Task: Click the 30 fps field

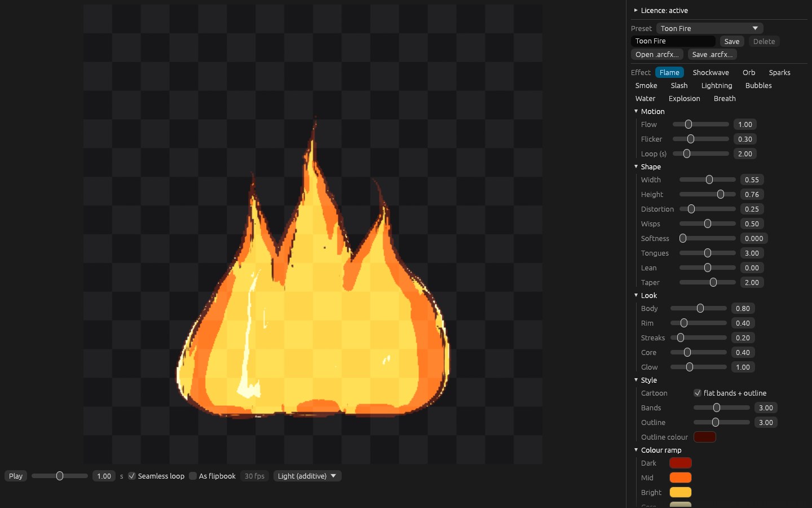Action: pyautogui.click(x=254, y=476)
